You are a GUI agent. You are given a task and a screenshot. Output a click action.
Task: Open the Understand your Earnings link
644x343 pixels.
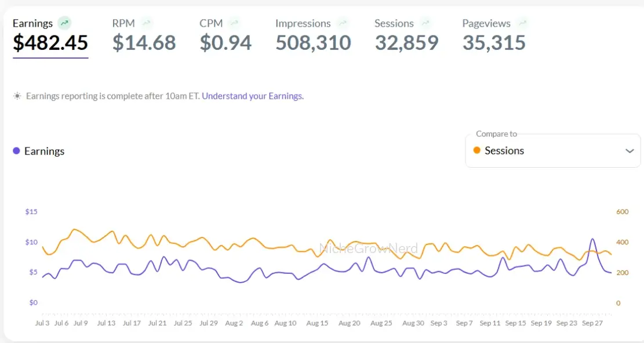pyautogui.click(x=253, y=96)
